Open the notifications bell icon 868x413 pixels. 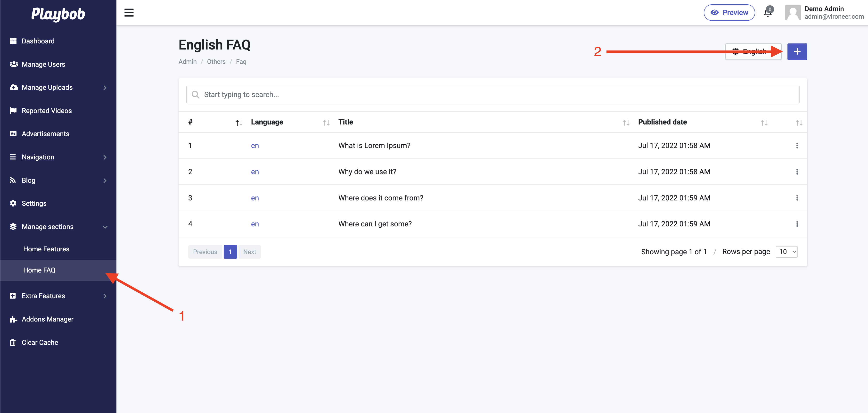(x=768, y=13)
